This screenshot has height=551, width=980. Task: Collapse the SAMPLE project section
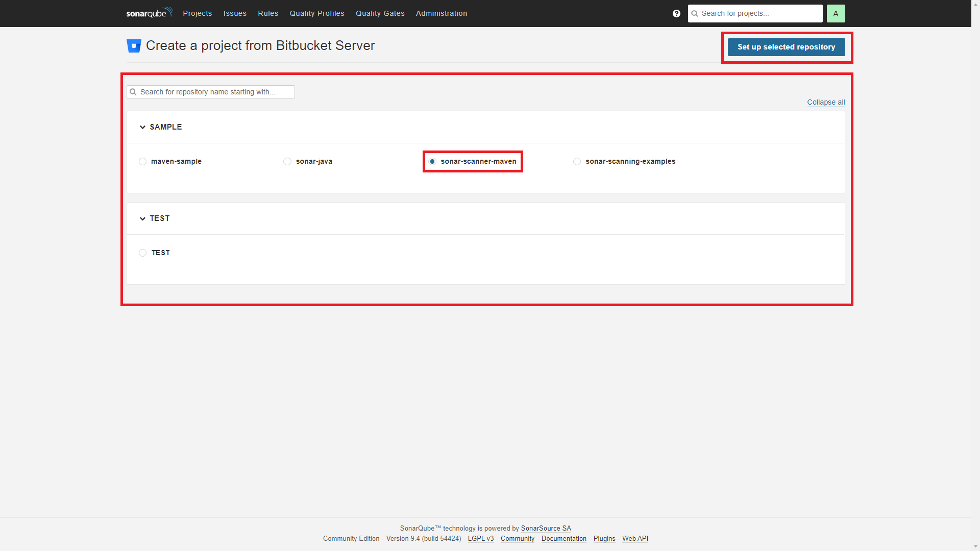pos(142,127)
